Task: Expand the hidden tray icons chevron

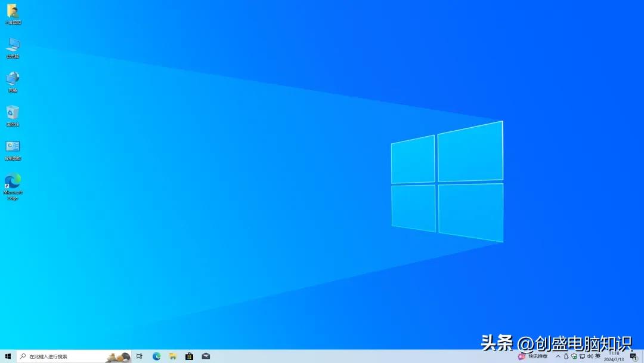Action: point(557,356)
